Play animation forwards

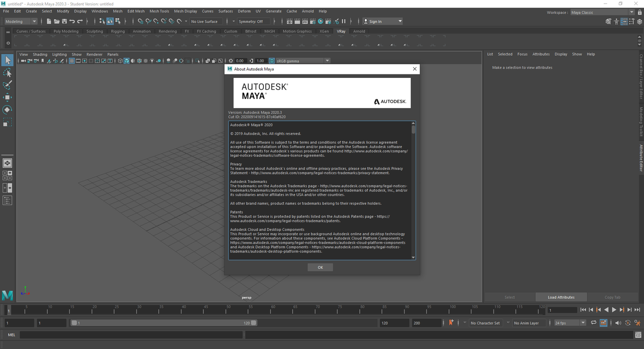click(x=614, y=310)
